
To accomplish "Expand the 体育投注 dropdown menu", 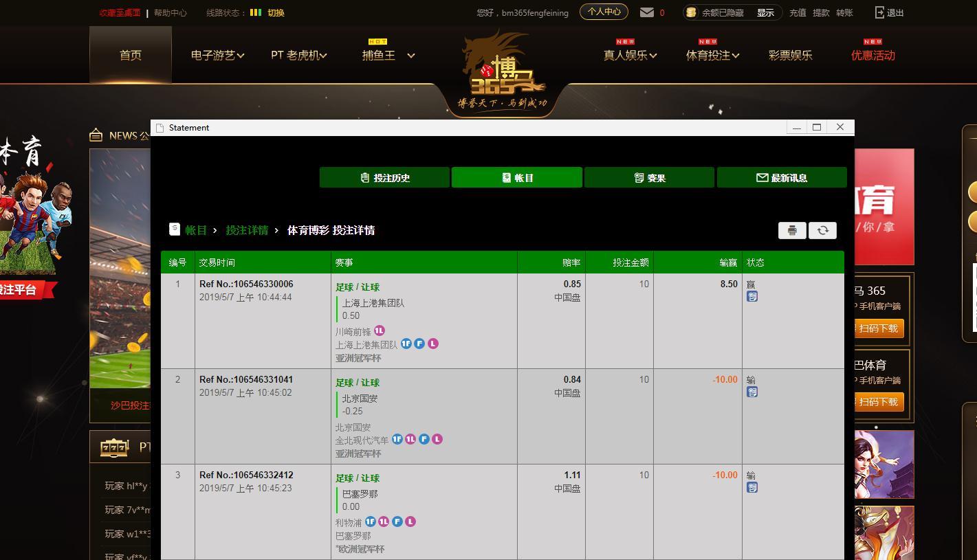I will coord(712,56).
